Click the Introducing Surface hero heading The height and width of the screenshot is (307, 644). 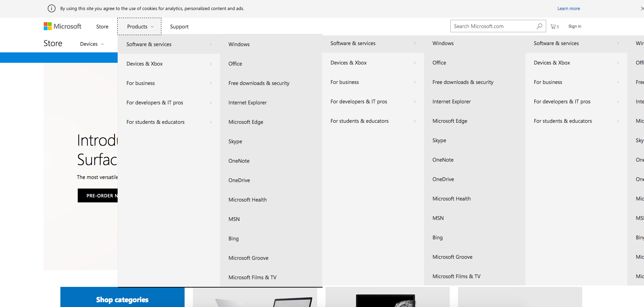tap(97, 150)
